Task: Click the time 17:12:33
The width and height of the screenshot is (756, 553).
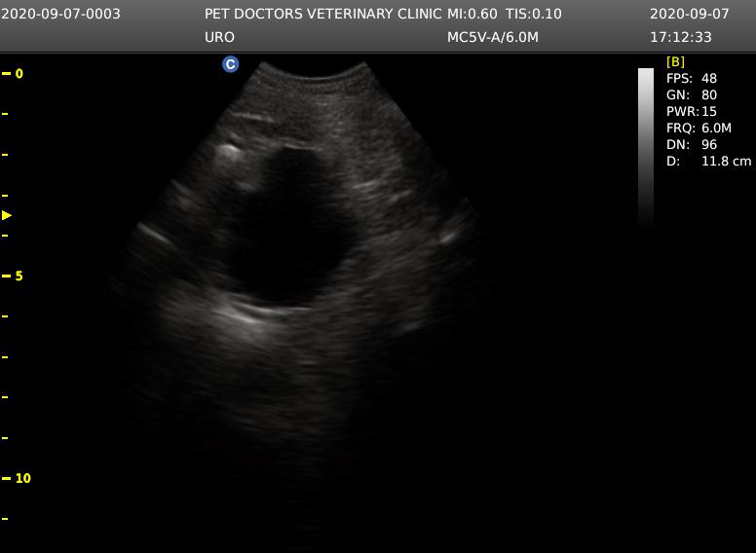Action: [x=681, y=37]
